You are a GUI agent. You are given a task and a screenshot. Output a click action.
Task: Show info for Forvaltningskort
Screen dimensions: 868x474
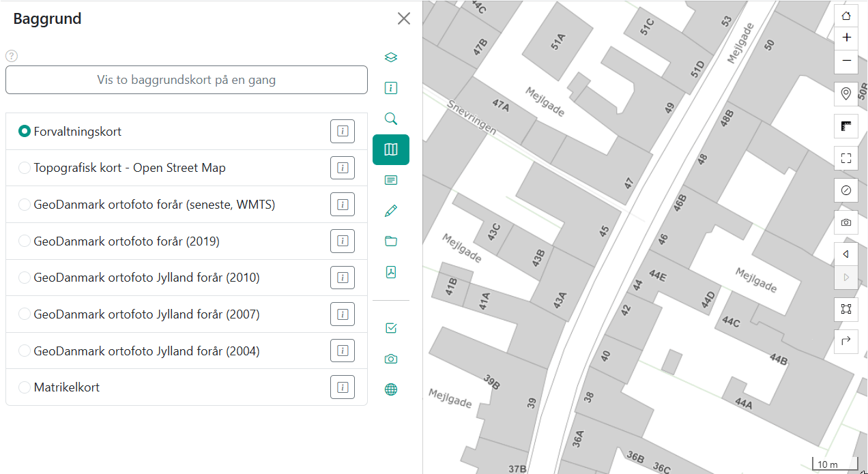tap(343, 131)
